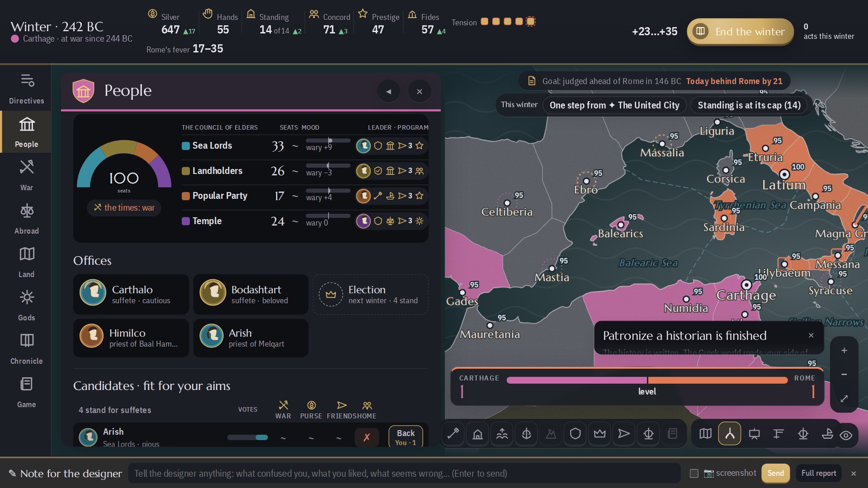Select the sailing ship map icon
This screenshot has width=868, height=488.
(x=827, y=434)
